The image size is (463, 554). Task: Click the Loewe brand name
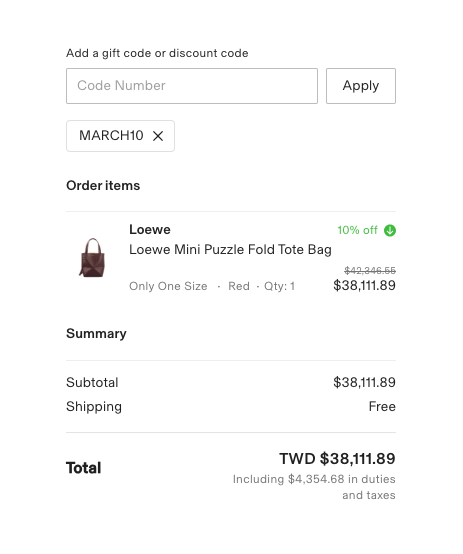click(x=150, y=230)
